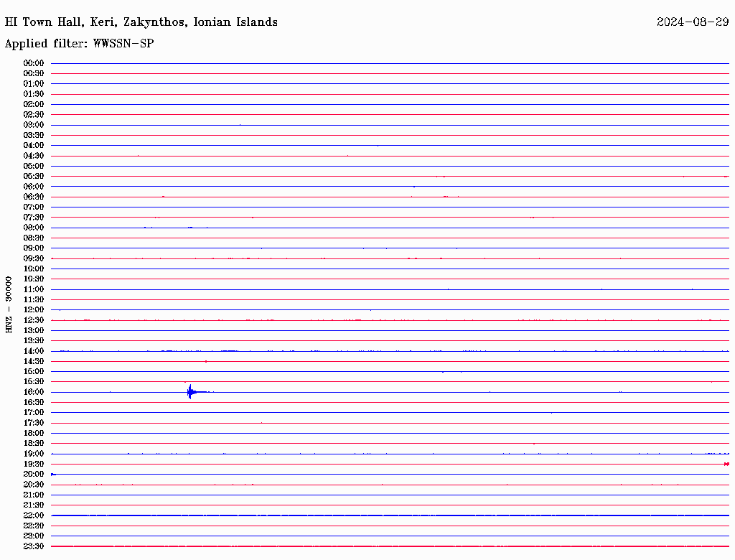Click the 12:30 time label
Screen dimensions: 735x560
coord(34,320)
